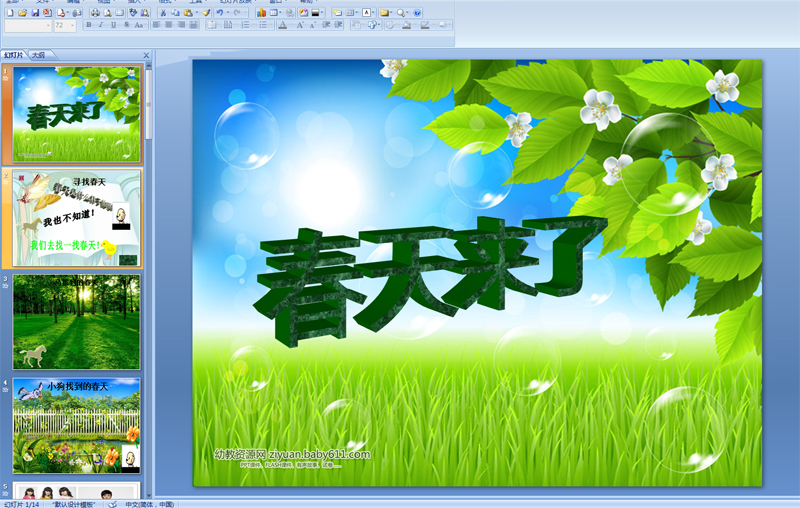
Task: Click the spell check status icon
Action: [x=112, y=504]
